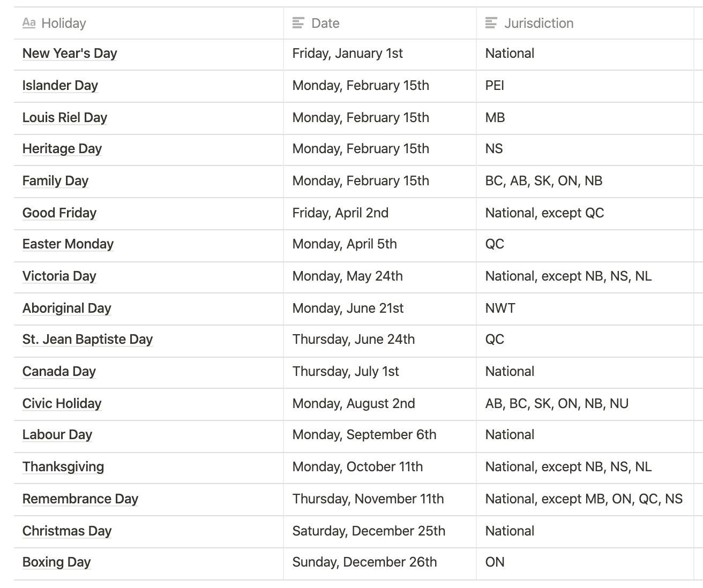Select St. Jean Baptiste Day's 'QC' cell
This screenshot has width=703, height=588.
(585, 341)
